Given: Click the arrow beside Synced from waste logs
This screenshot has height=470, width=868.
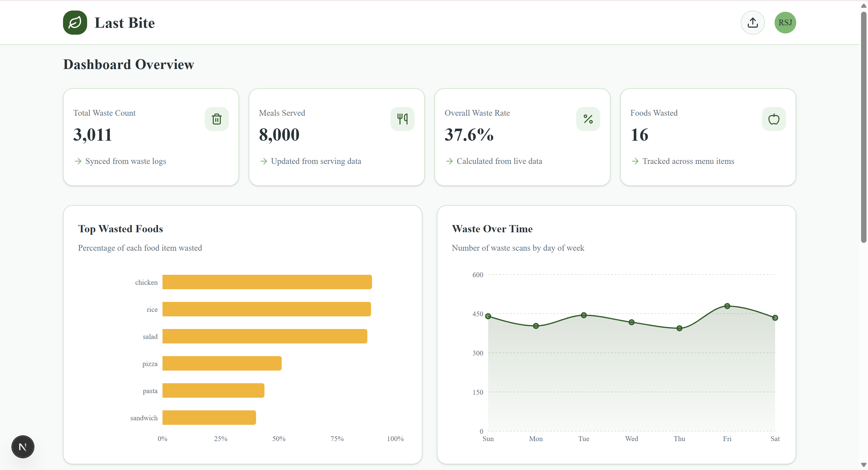Looking at the screenshot, I should tap(78, 161).
